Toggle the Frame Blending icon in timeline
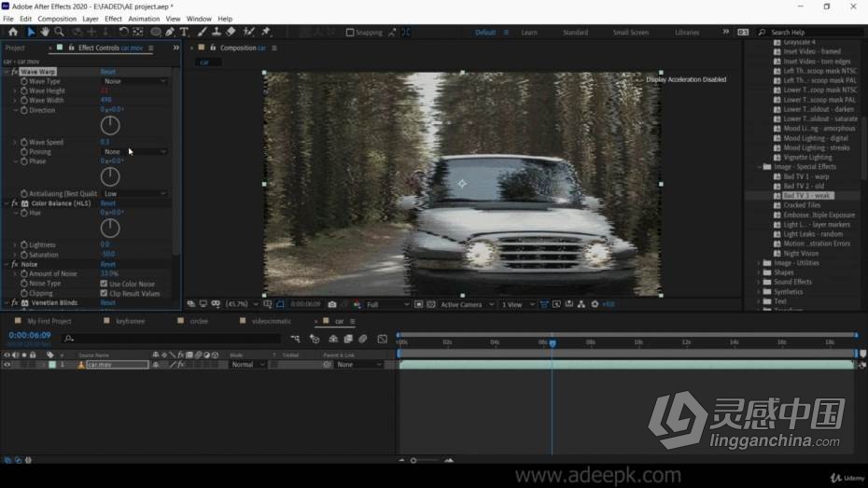Viewport: 868px width, 488px height. 348,339
